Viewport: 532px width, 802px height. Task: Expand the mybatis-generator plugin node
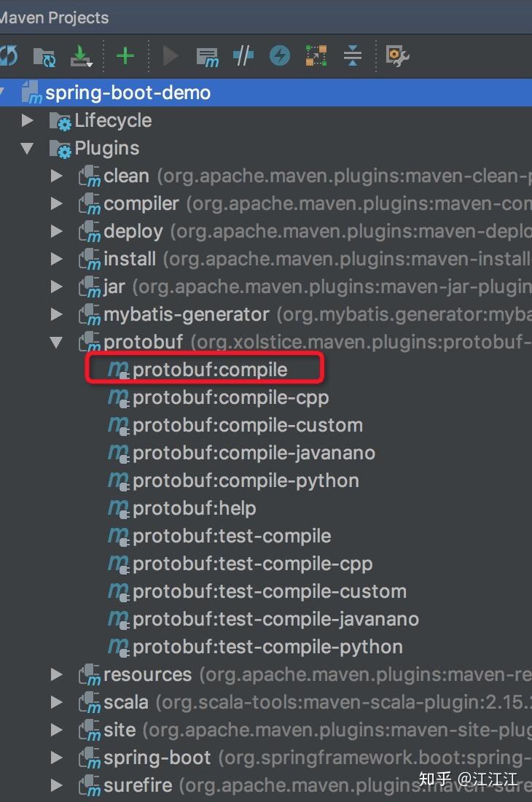pos(56,314)
